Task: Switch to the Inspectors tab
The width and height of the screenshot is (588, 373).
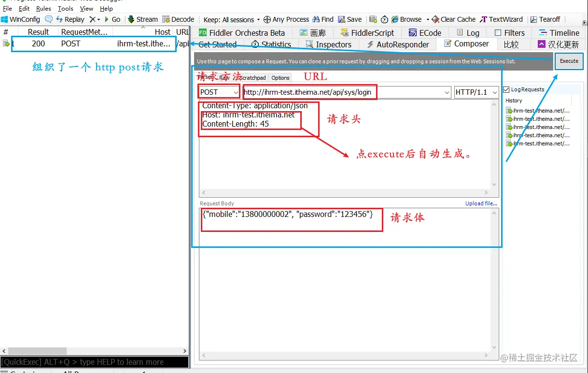Action: coord(329,44)
